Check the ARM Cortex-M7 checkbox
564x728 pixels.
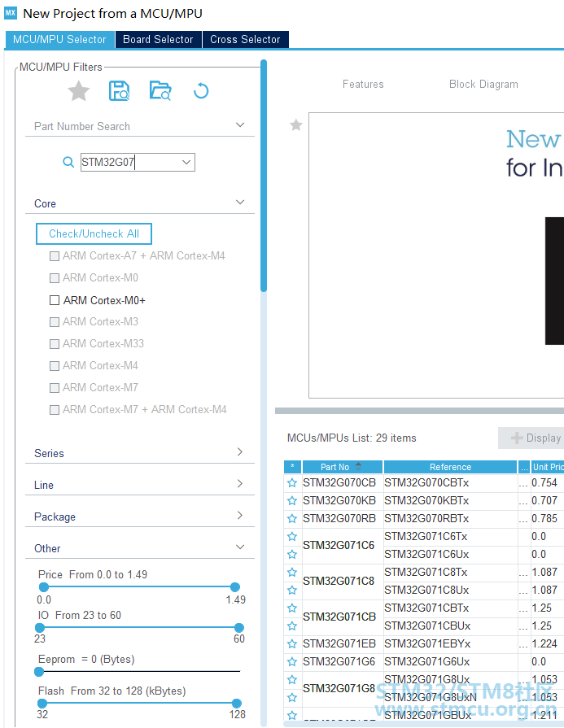(x=55, y=388)
